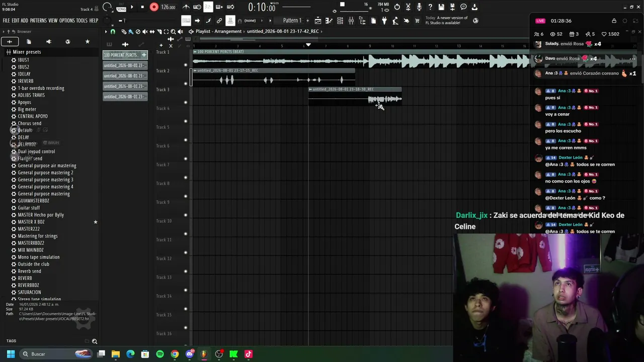Adjust the main volume knob
Viewport: 644px width, 362px height.
pos(108,7)
